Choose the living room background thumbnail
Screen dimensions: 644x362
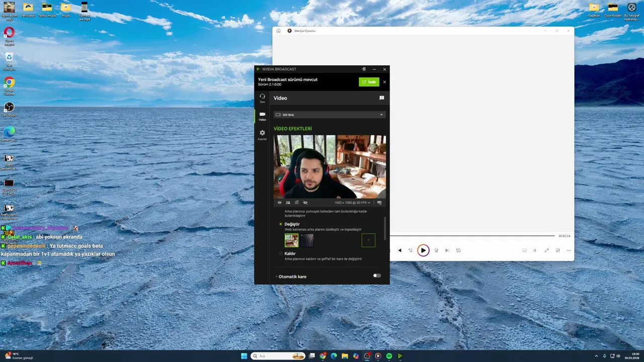291,240
